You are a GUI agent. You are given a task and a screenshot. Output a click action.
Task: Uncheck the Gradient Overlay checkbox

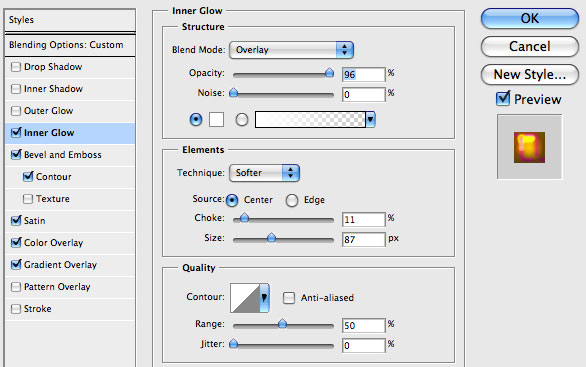click(16, 265)
